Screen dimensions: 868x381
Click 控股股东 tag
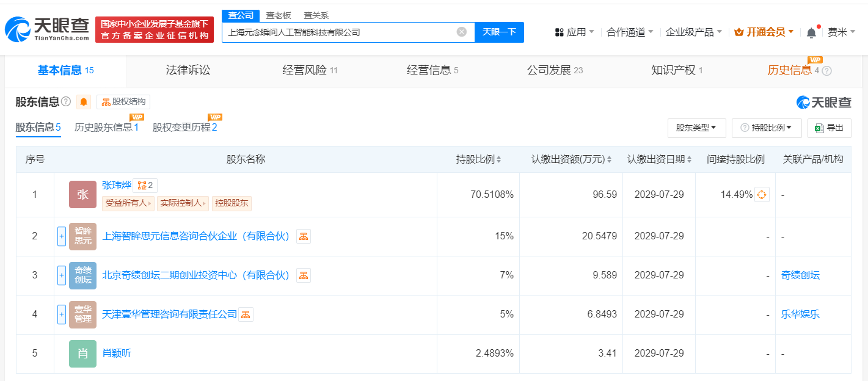pos(232,203)
